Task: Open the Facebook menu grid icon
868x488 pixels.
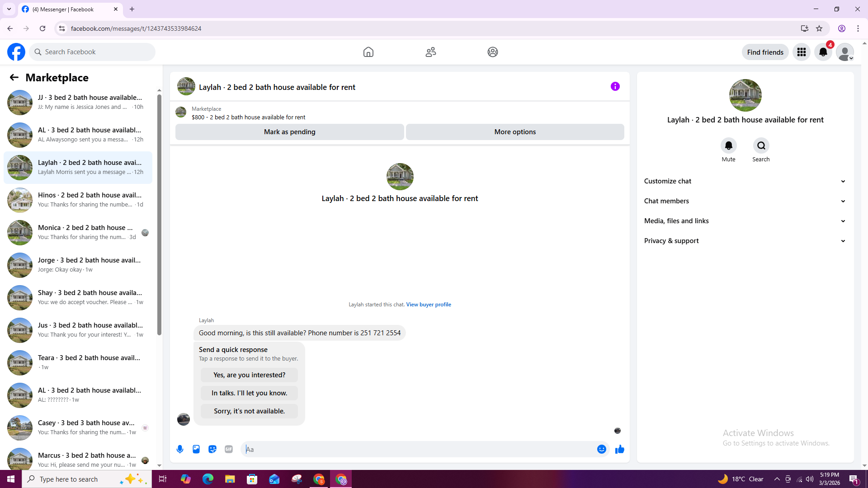Action: (x=802, y=52)
